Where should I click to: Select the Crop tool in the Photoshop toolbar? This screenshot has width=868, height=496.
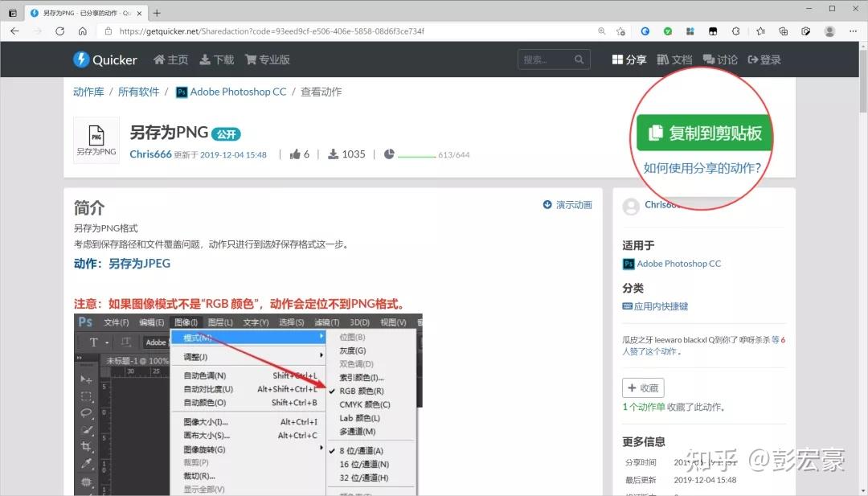click(88, 444)
